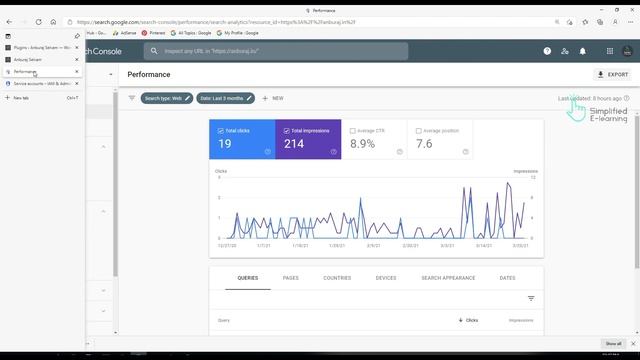Open the browser settings and more menu

click(x=631, y=22)
